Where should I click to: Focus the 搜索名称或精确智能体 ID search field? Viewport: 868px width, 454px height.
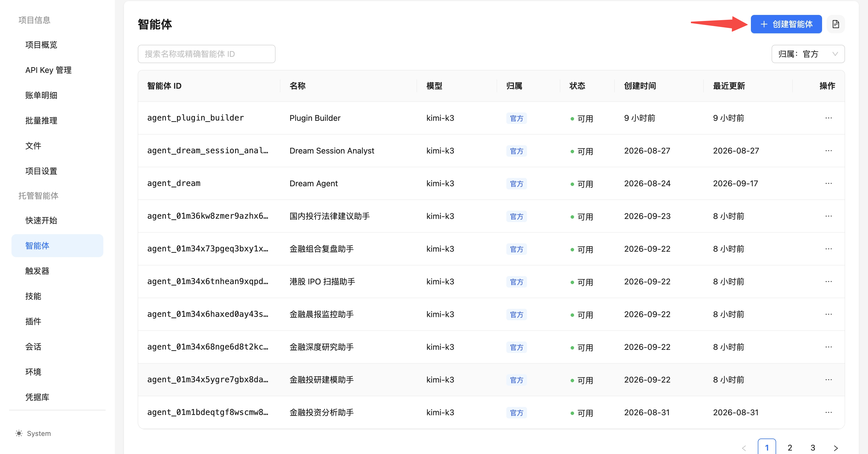pos(206,54)
